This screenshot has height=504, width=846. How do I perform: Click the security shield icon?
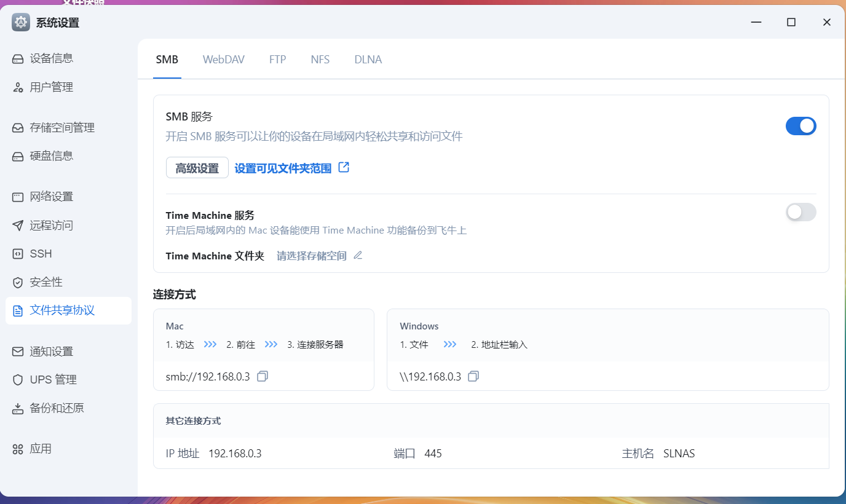point(18,282)
